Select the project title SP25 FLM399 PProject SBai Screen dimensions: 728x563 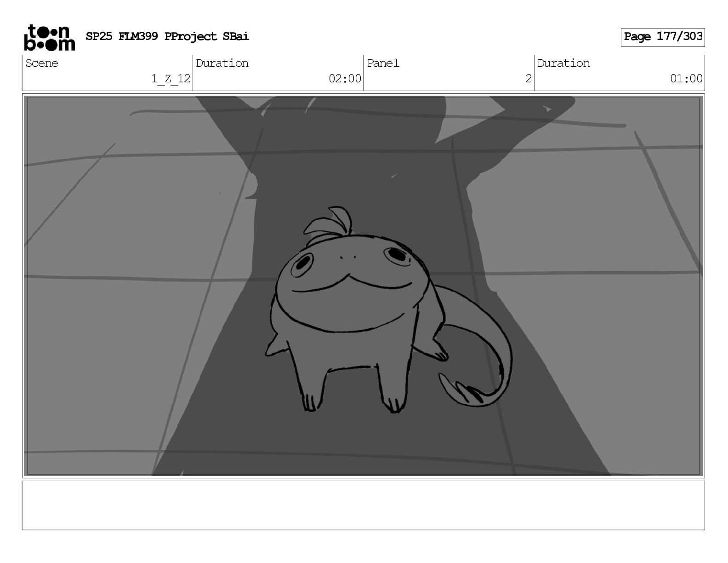167,36
